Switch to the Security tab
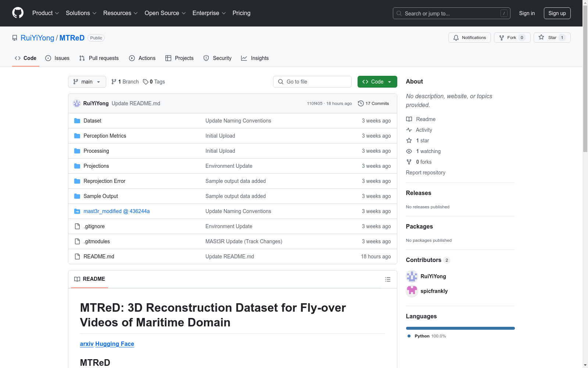The height and width of the screenshot is (368, 588). 218,58
